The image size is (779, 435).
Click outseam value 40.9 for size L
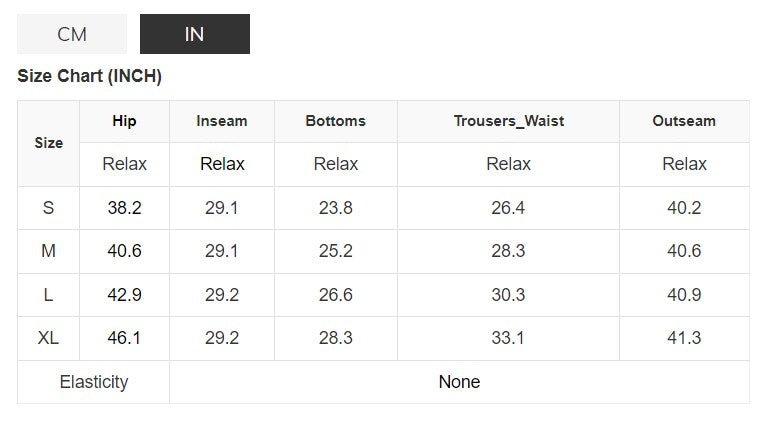pos(684,295)
